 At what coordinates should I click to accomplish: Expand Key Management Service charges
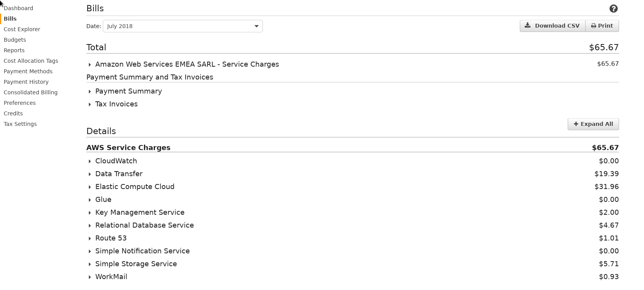(136, 212)
